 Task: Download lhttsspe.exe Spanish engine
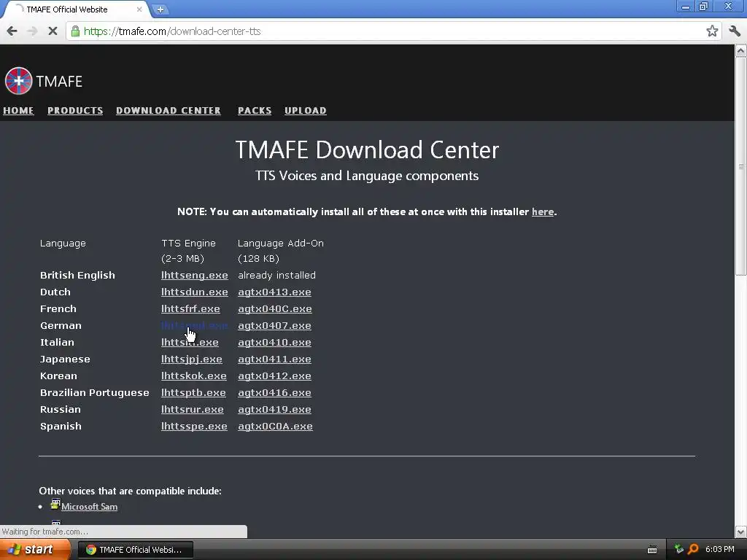click(194, 426)
